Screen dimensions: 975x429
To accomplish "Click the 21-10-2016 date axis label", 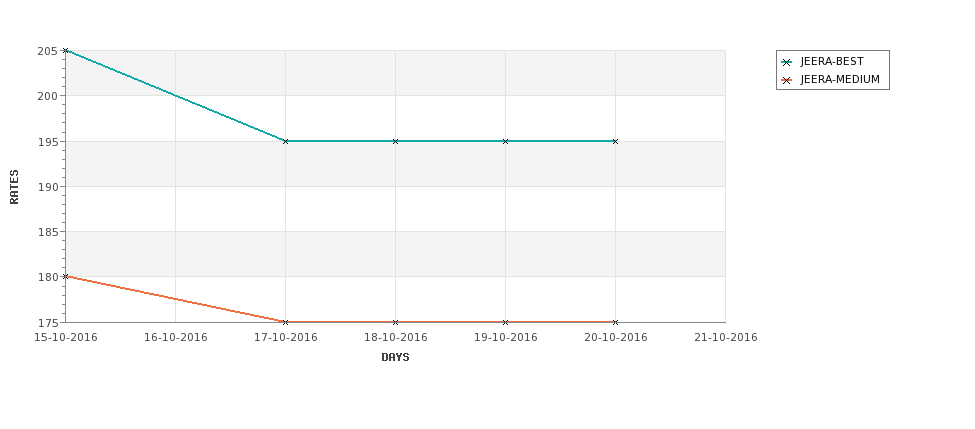I will click(x=726, y=338).
